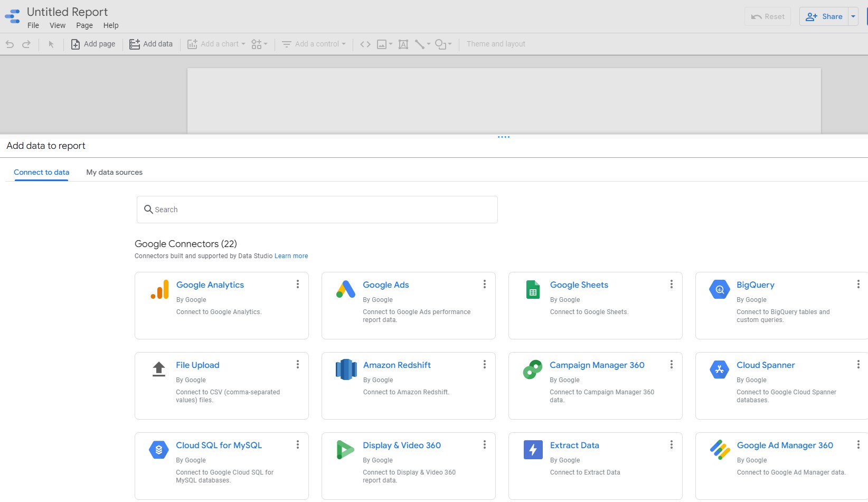Click the Cloud Spanner connector icon
Screen dimensions: 868x502
tap(720, 370)
